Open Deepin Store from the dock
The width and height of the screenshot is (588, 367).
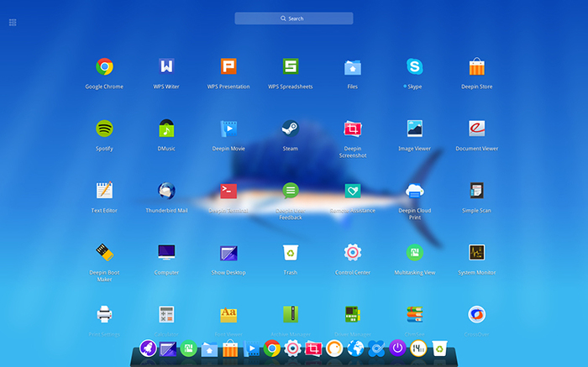click(x=230, y=349)
